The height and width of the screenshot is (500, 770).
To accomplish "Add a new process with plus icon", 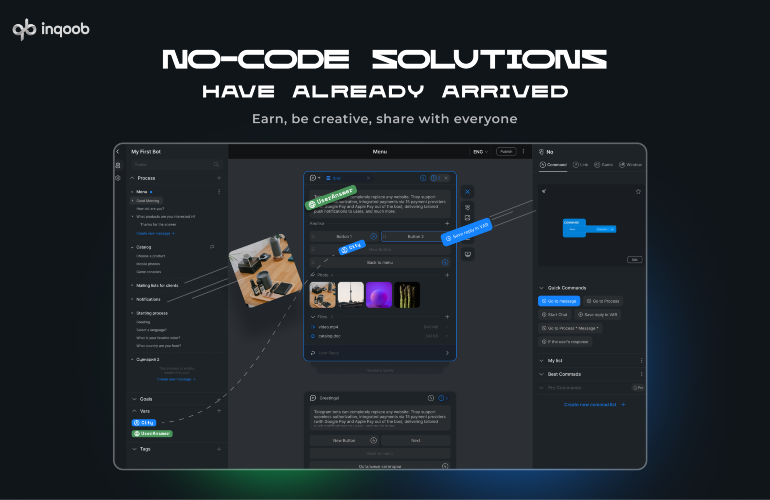I will point(219,178).
